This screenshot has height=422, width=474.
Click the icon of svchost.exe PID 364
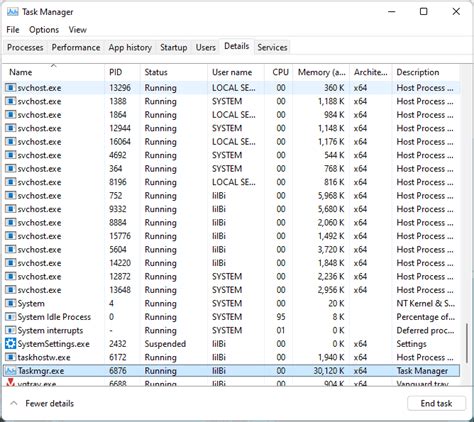pos(11,168)
